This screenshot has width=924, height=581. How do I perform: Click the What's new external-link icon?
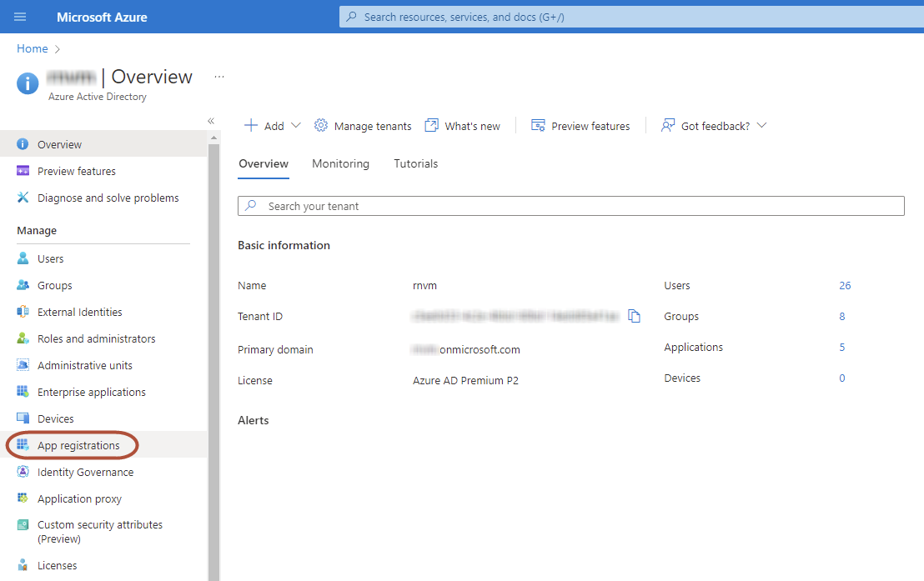pyautogui.click(x=431, y=125)
